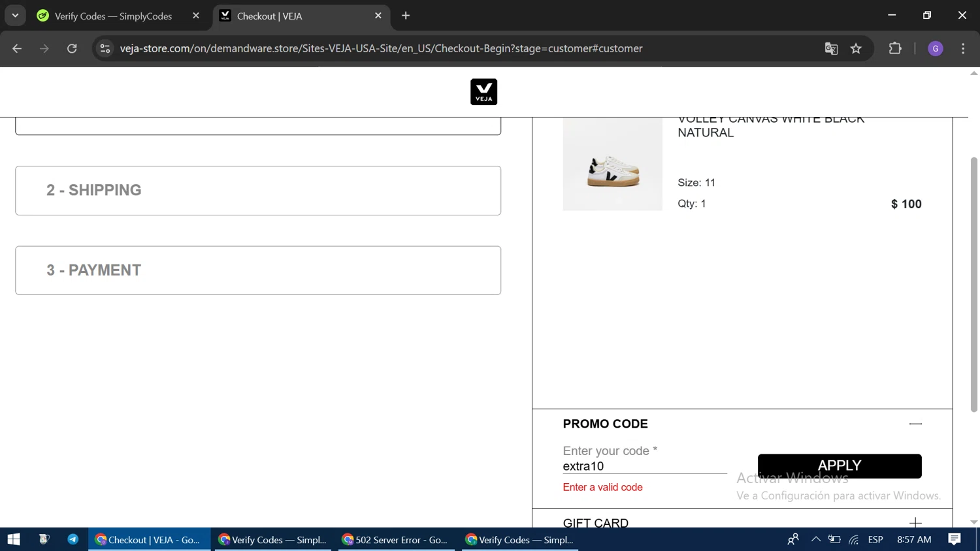The width and height of the screenshot is (980, 551).
Task: Click the Size: 11 text
Action: 696,182
